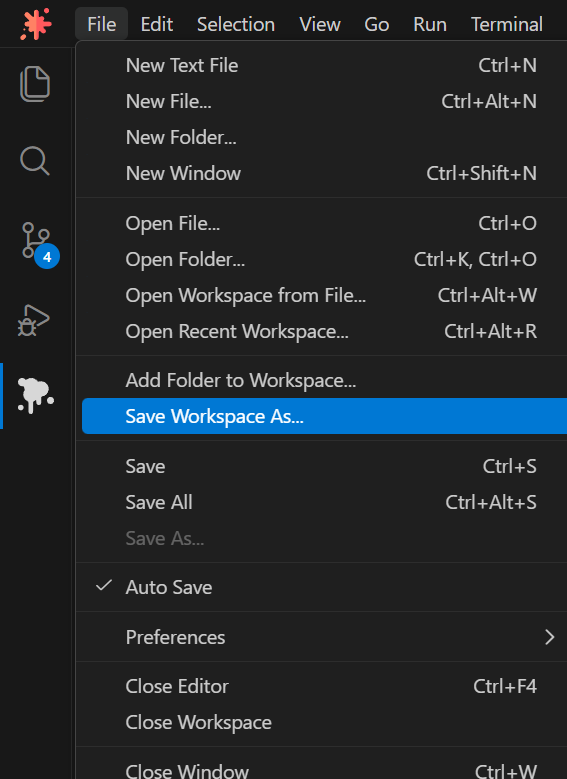567x779 pixels.
Task: Open the Edit menu
Action: pos(157,24)
